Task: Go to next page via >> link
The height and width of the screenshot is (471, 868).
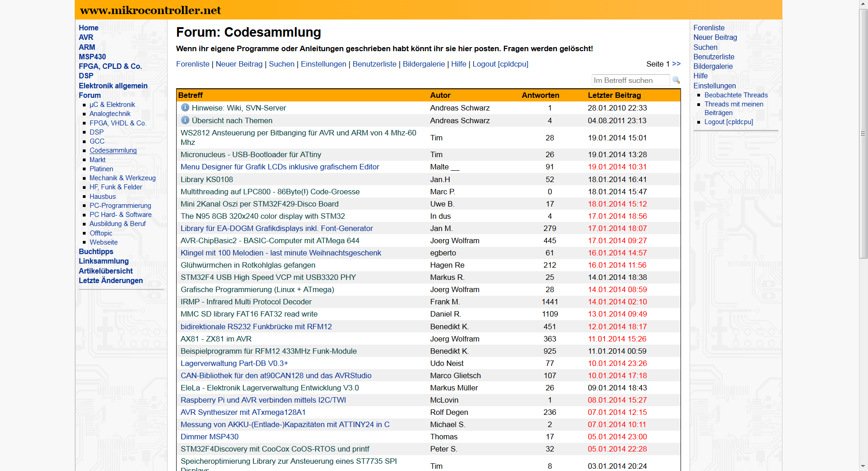Action: click(676, 64)
